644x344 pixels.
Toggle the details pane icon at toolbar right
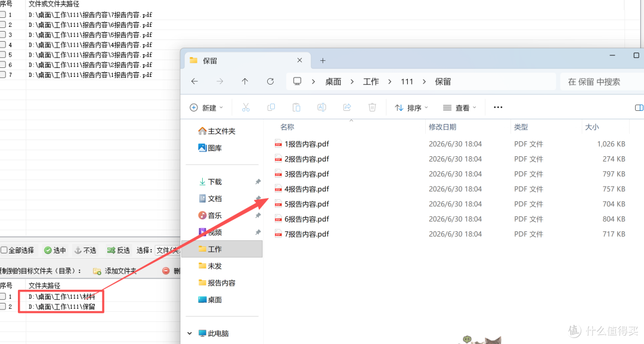[x=639, y=107]
